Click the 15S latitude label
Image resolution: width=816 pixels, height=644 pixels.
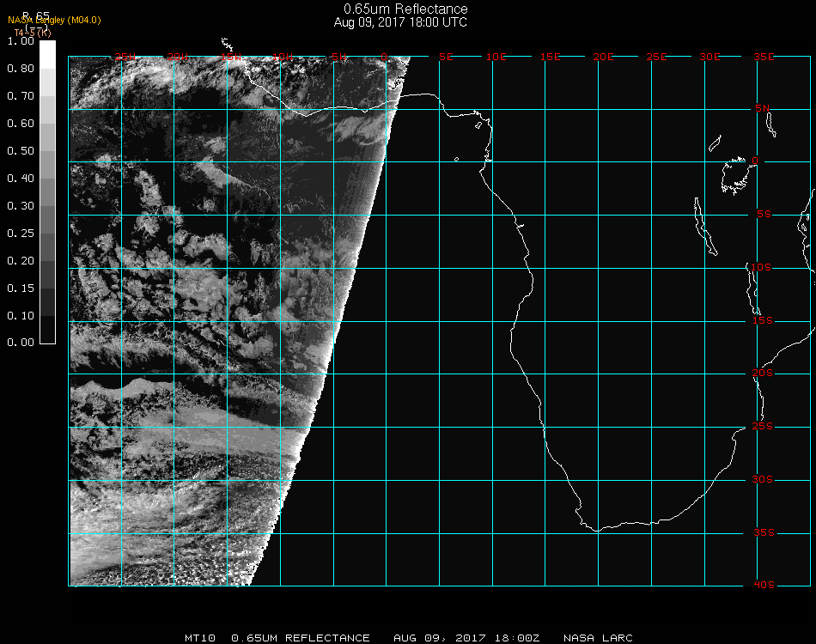point(763,321)
